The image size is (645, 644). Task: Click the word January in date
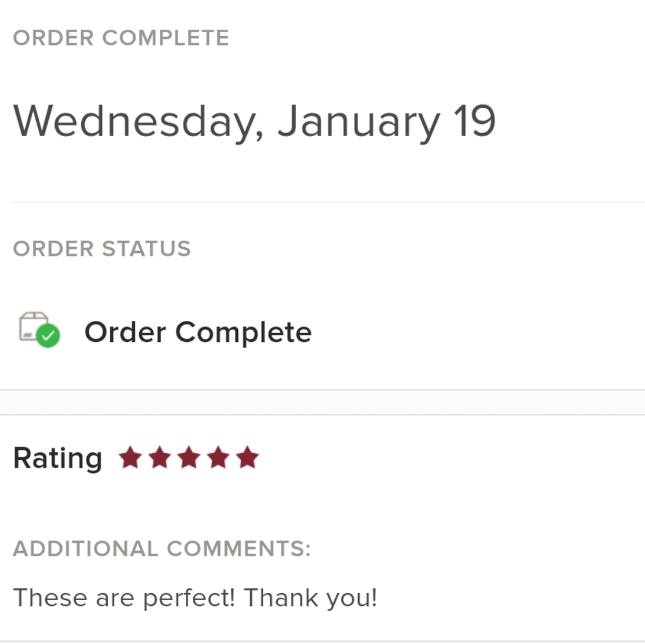point(359,123)
